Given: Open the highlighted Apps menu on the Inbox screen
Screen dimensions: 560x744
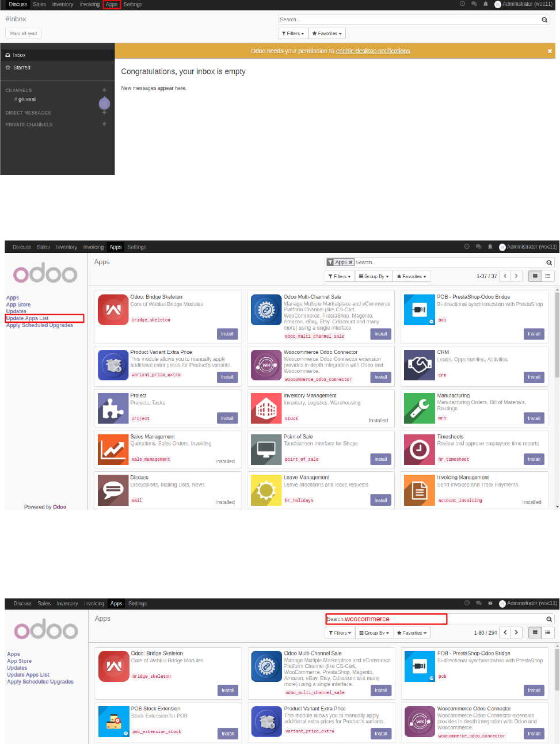Looking at the screenshot, I should pyautogui.click(x=112, y=4).
